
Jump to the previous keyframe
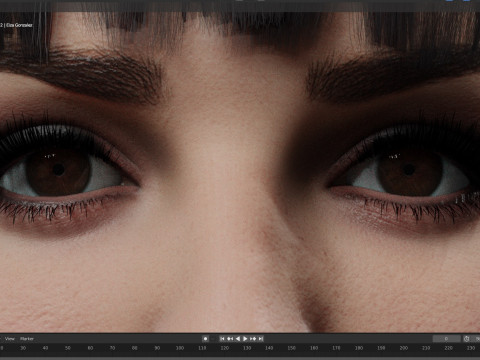click(x=230, y=339)
